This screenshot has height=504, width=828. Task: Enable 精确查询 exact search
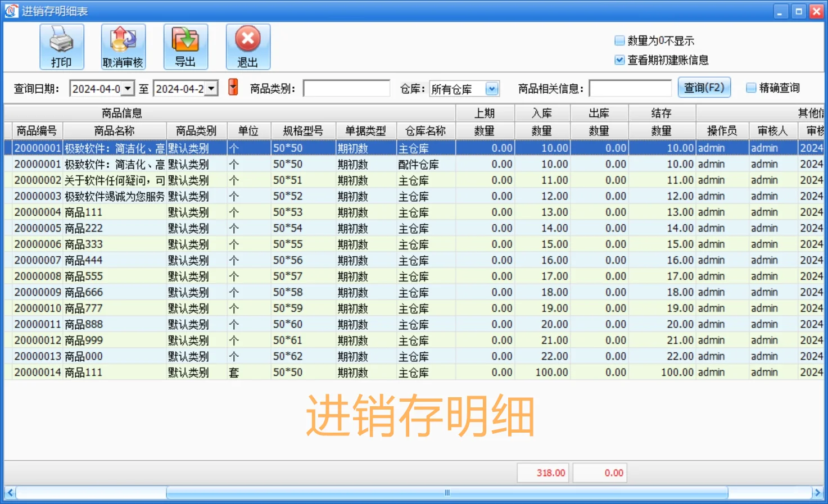coord(750,87)
